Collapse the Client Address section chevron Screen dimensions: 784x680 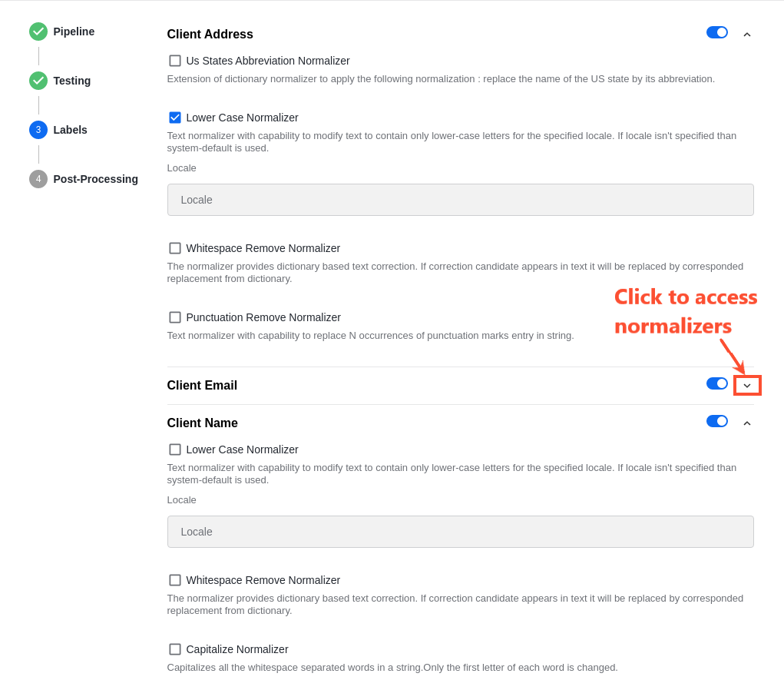[747, 35]
